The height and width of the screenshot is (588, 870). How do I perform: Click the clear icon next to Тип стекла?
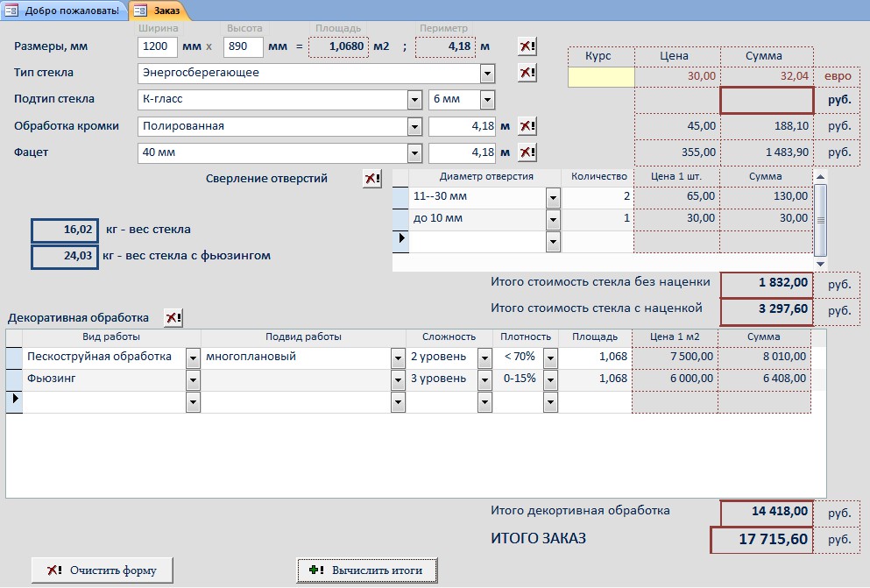point(527,73)
